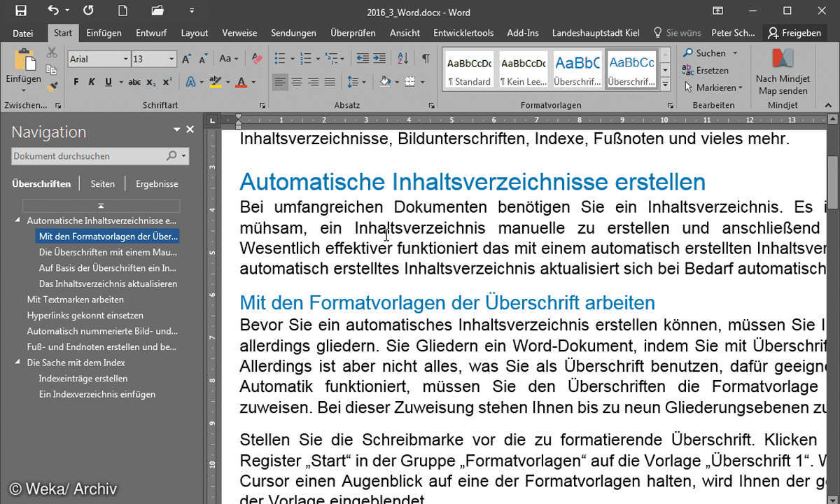840x504 pixels.
Task: Select Indexeinträge erstellen heading
Action: tap(83, 379)
